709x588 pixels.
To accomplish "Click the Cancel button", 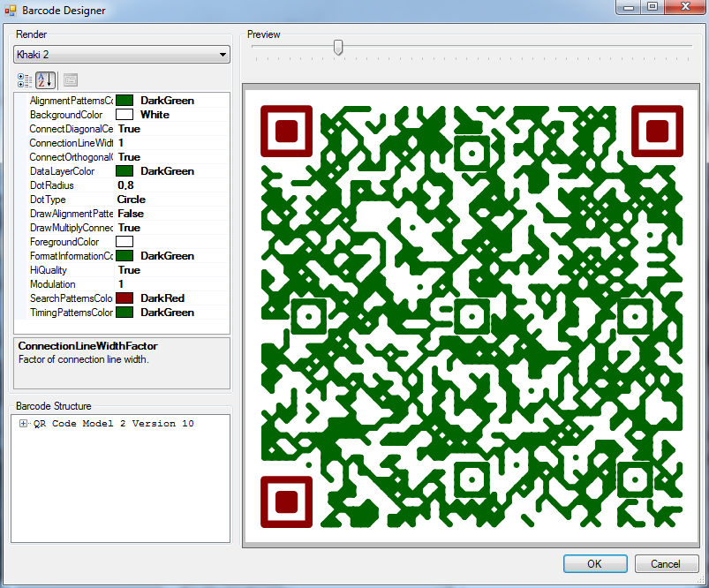I will click(666, 563).
